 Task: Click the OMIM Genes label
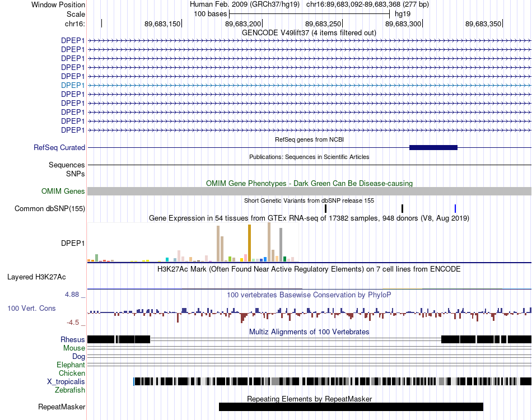click(x=63, y=192)
